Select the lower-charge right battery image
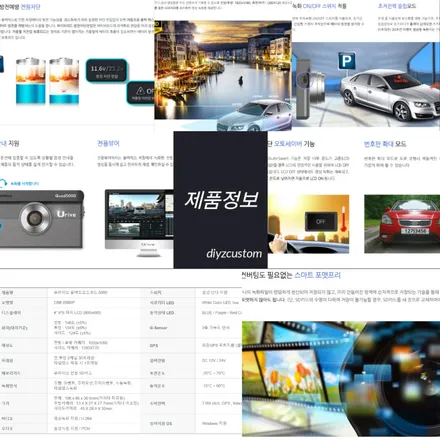Screen dimensions: 440x440 point(64,81)
